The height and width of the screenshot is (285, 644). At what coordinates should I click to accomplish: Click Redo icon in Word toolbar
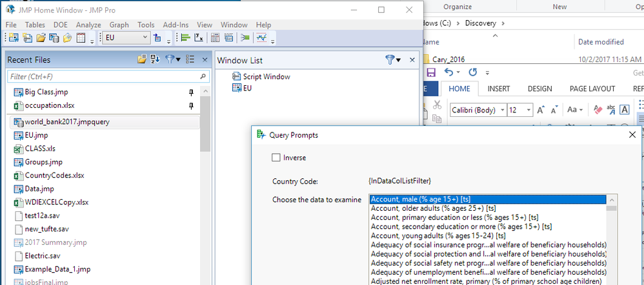click(x=473, y=73)
